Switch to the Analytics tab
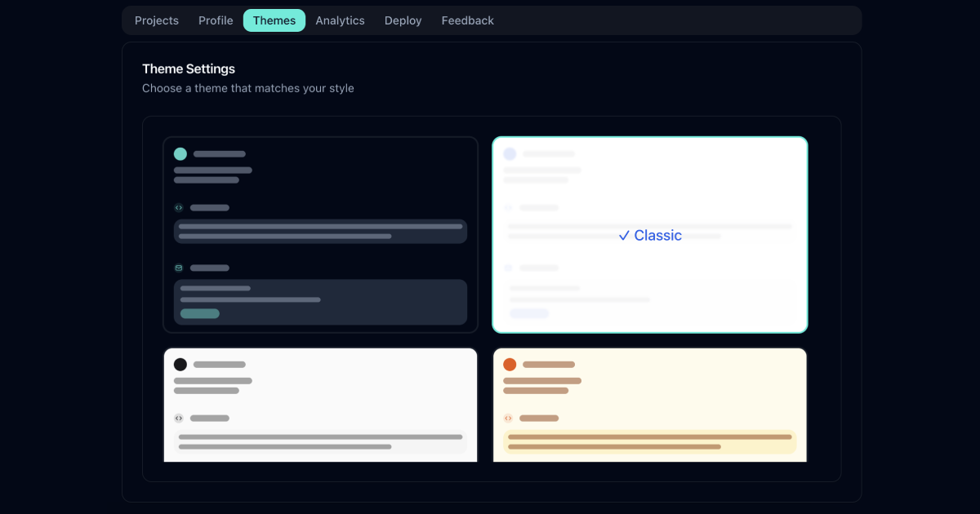This screenshot has width=980, height=514. 340,20
